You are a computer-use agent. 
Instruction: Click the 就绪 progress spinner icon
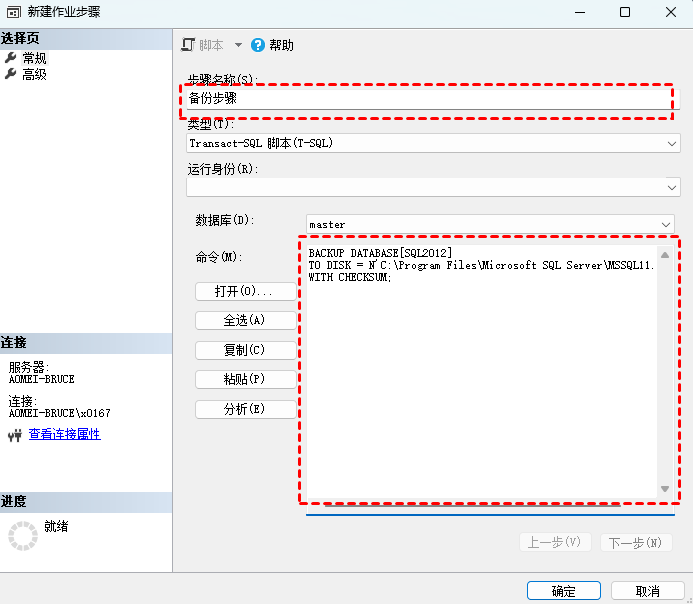pyautogui.click(x=23, y=536)
